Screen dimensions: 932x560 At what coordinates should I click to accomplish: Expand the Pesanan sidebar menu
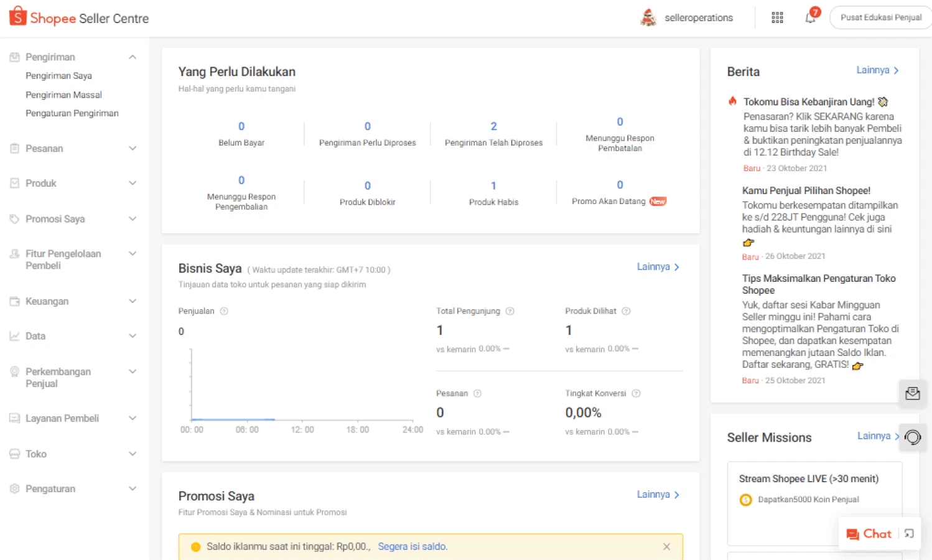133,149
